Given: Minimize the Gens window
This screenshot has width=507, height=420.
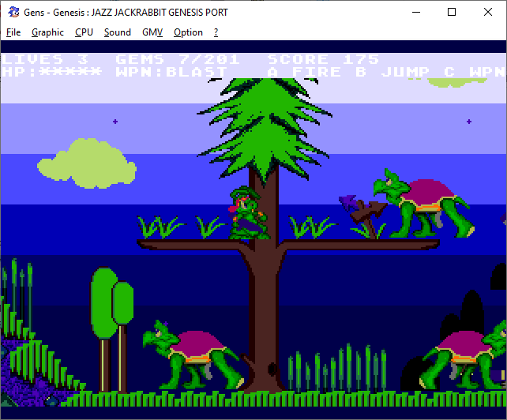Looking at the screenshot, I should 416,13.
